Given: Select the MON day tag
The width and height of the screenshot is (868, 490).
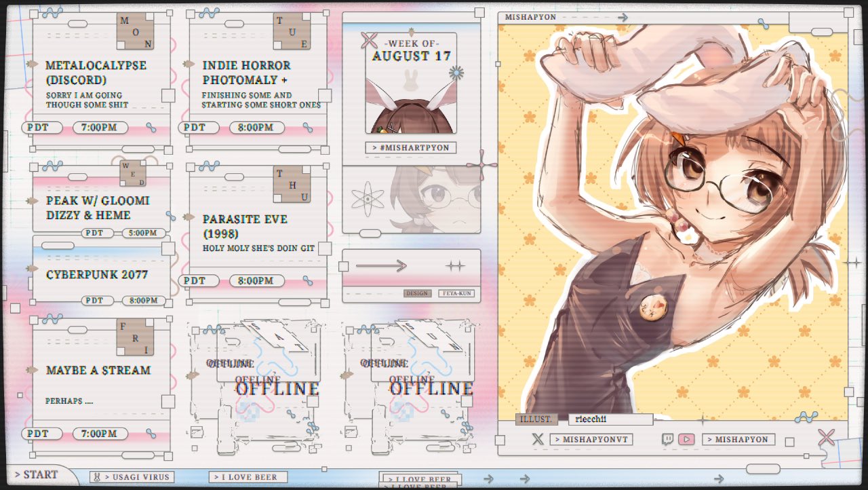Looking at the screenshot, I should coord(135,32).
